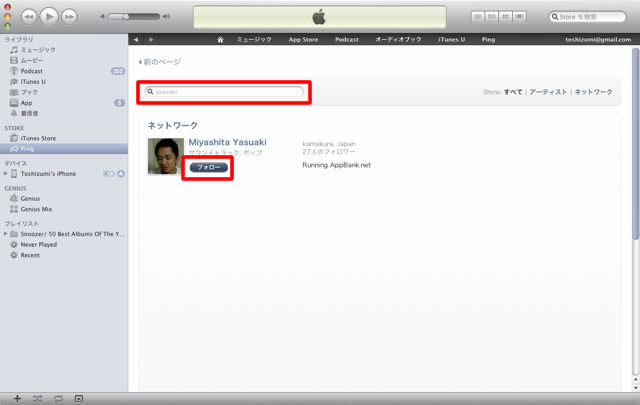Switch to list view mode
Image resolution: width=640 pixels, height=405 pixels.
pos(478,17)
